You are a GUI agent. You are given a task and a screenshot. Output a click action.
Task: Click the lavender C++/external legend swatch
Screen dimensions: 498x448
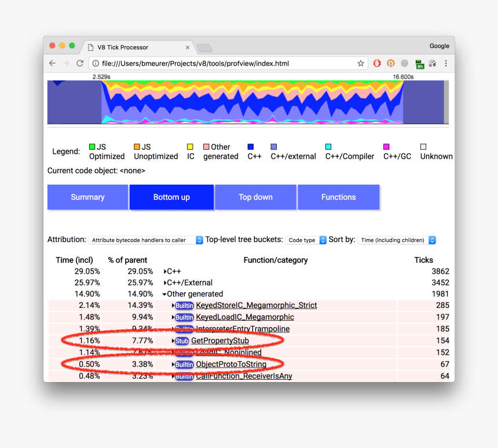(x=274, y=146)
